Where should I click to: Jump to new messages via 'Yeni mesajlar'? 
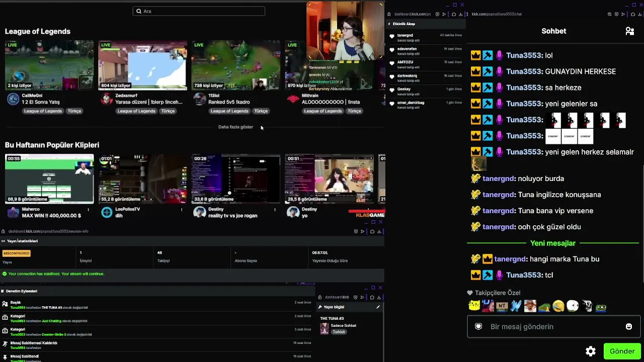click(553, 243)
